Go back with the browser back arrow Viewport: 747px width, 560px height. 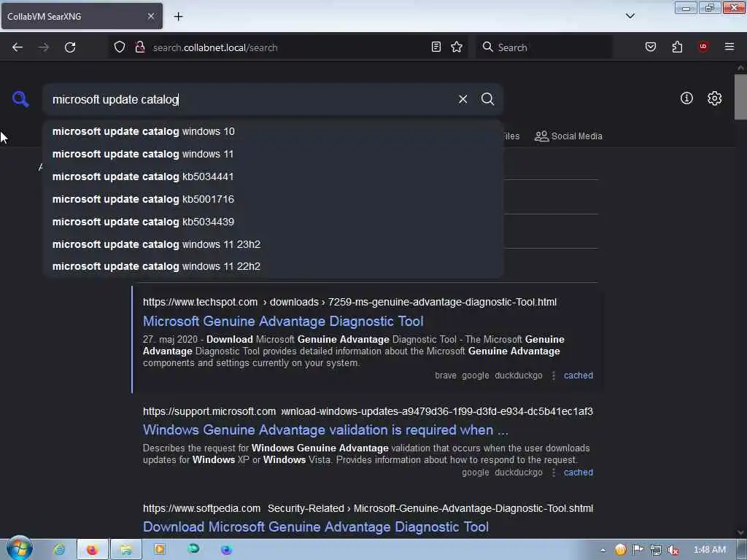[18, 47]
